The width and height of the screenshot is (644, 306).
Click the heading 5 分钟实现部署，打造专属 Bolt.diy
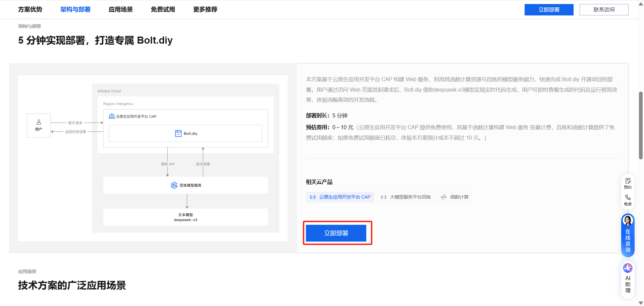coord(95,40)
